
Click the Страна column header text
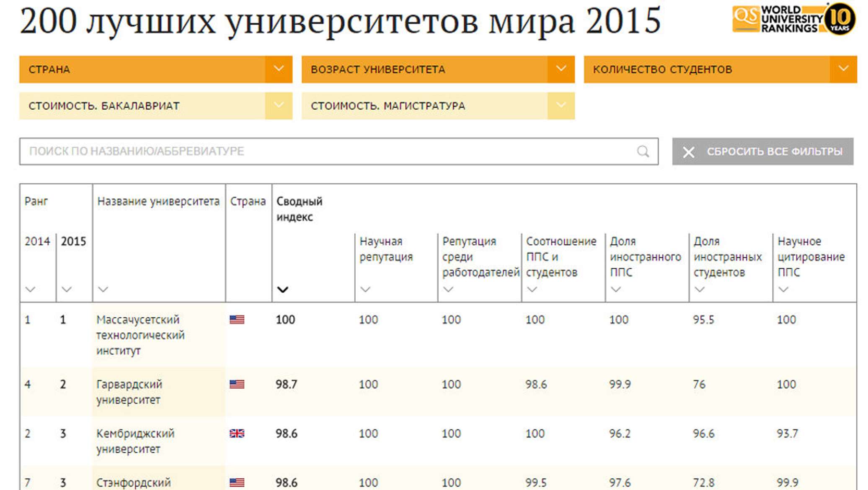click(x=248, y=201)
